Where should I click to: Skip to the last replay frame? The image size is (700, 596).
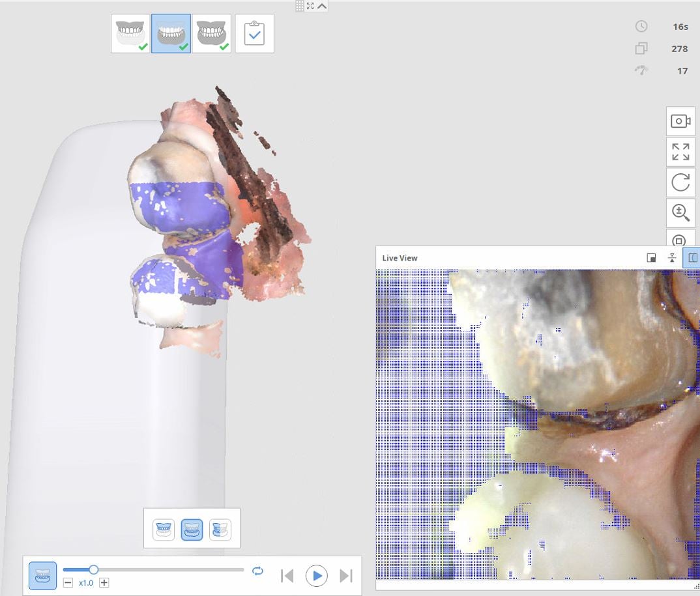[x=346, y=576]
